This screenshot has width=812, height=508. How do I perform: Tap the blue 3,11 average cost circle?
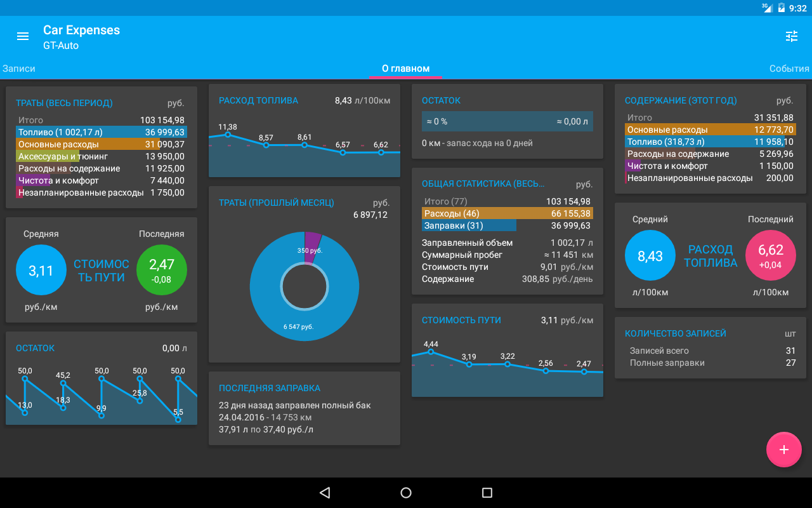pos(41,271)
